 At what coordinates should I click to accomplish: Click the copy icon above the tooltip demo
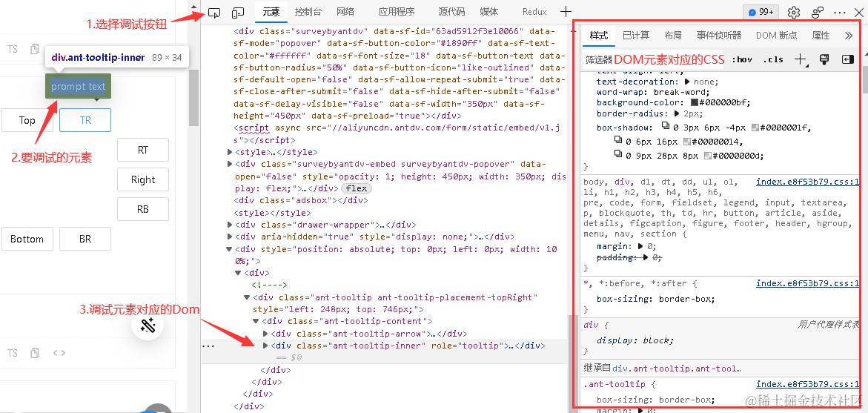coord(35,49)
